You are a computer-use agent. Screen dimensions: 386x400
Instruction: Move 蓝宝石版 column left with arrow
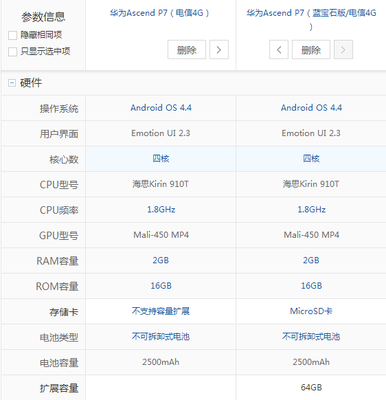[x=279, y=50]
